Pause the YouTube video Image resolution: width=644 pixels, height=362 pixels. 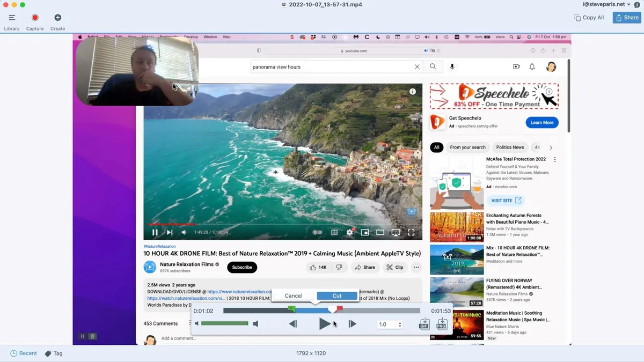click(x=155, y=232)
